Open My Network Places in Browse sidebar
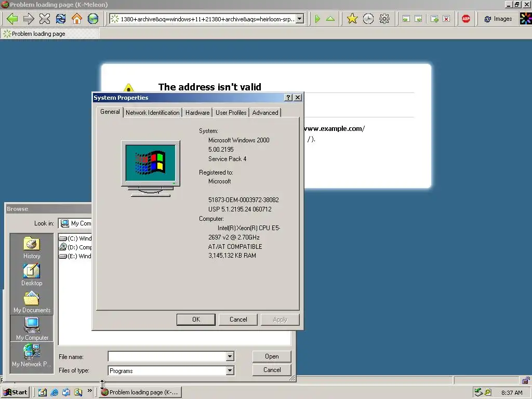The image size is (532, 399). click(32, 355)
